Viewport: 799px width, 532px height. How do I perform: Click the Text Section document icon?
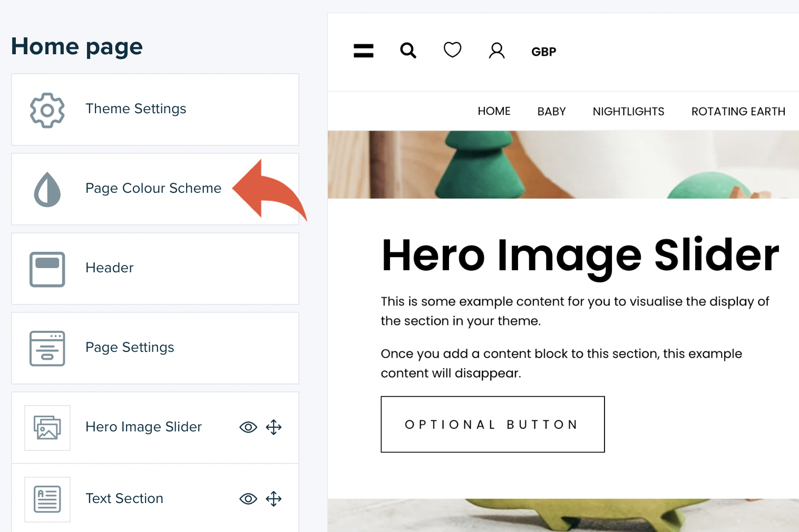click(x=47, y=499)
